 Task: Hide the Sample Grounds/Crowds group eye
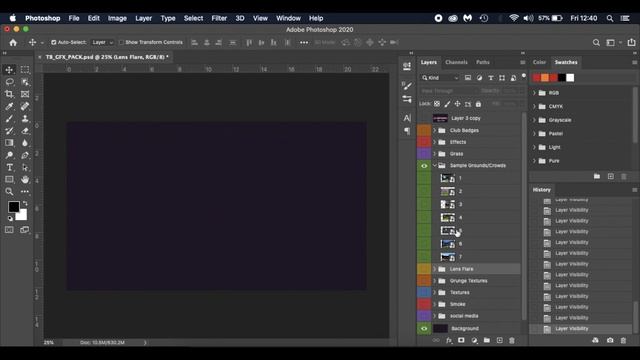pos(424,166)
